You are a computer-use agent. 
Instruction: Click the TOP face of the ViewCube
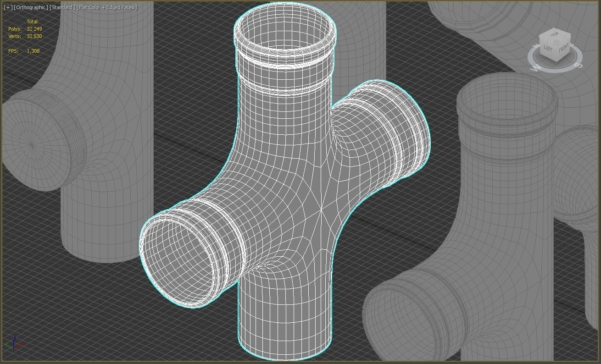[x=555, y=36]
